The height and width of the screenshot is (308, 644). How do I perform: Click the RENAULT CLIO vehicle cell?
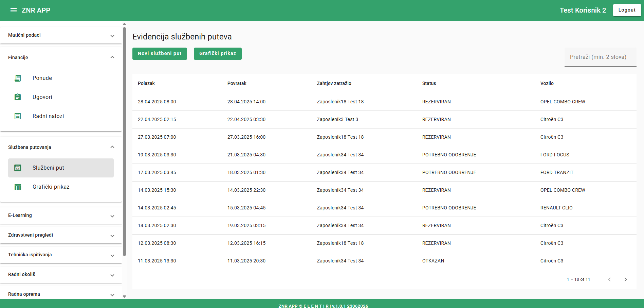click(556, 208)
